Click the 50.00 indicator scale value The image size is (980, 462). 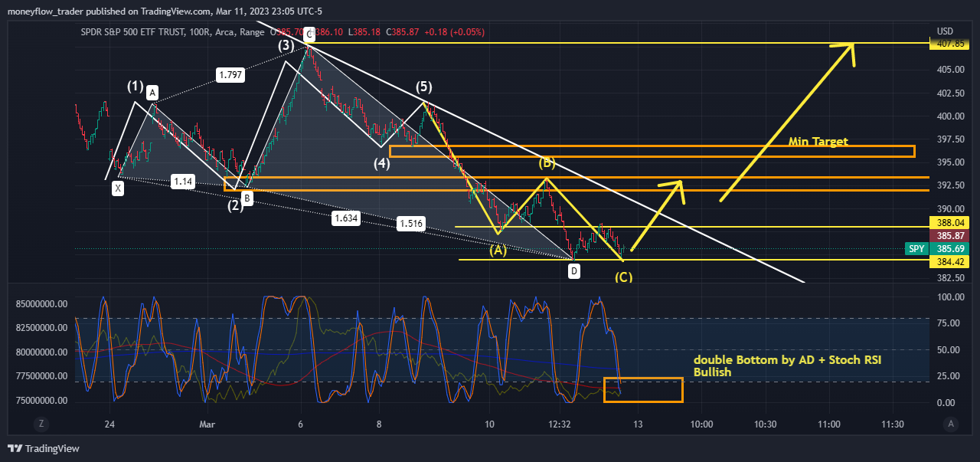tap(947, 350)
